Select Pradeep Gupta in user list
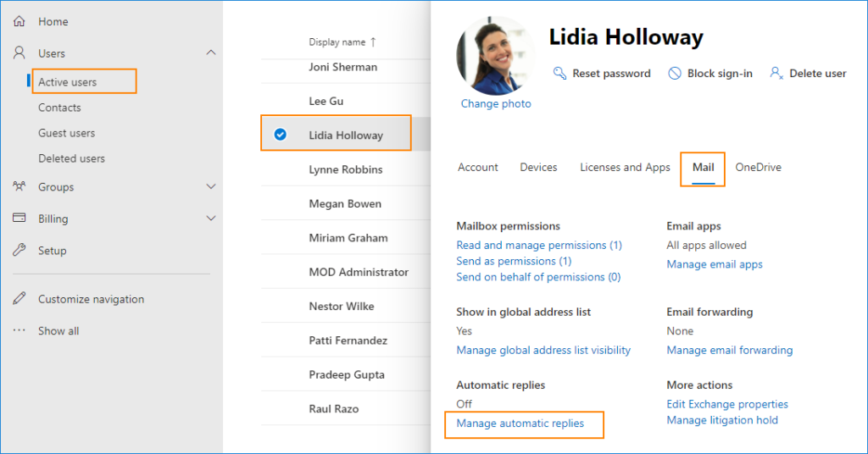Screen dimensions: 868x454 click(x=346, y=375)
